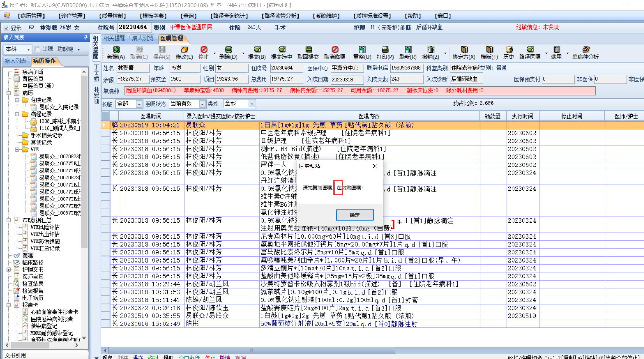Click the 提交(B) submit icon

click(257, 49)
